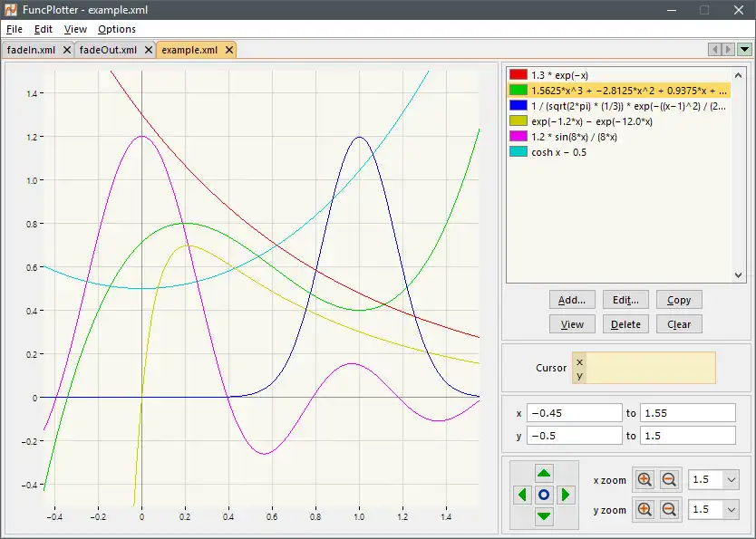
Task: Click the centre-on-origin circle button
Action: (544, 495)
